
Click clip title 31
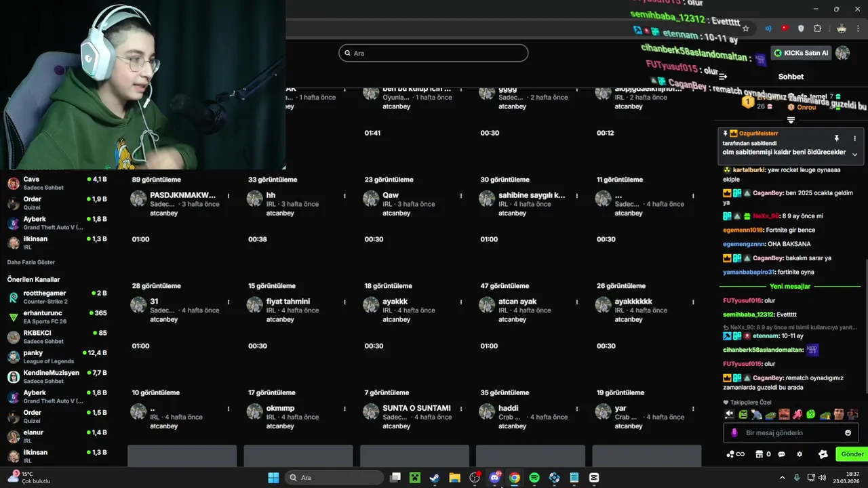[154, 302]
